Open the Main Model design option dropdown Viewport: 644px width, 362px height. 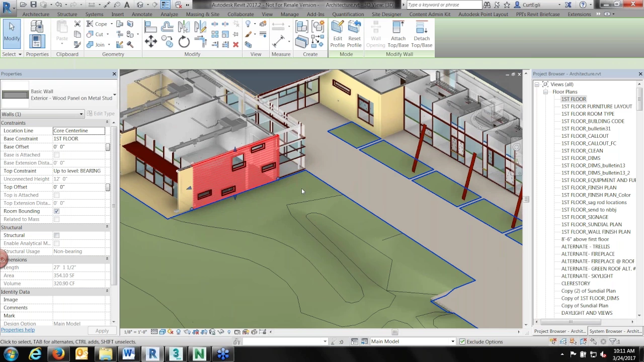(x=452, y=342)
